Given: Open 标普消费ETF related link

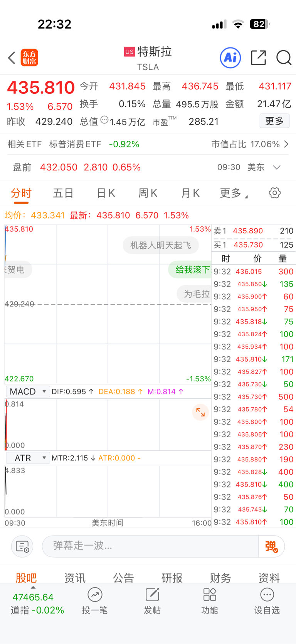Looking at the screenshot, I should [75, 144].
